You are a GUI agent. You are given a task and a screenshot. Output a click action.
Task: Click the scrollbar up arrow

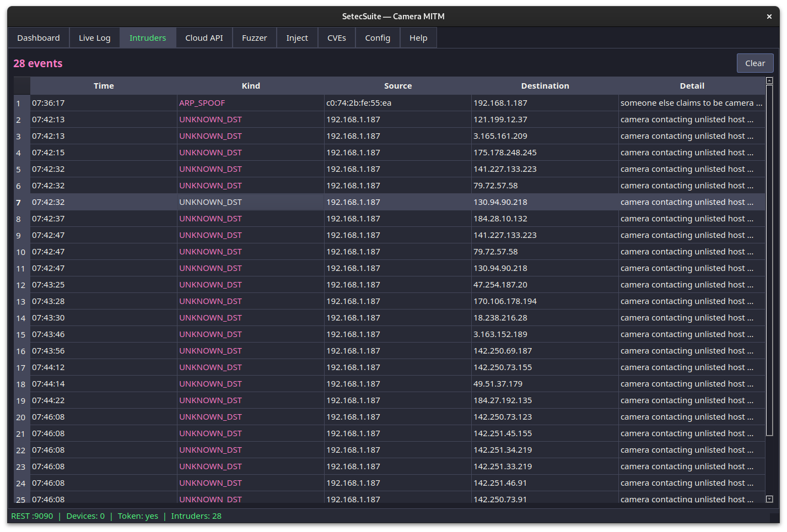click(x=769, y=82)
